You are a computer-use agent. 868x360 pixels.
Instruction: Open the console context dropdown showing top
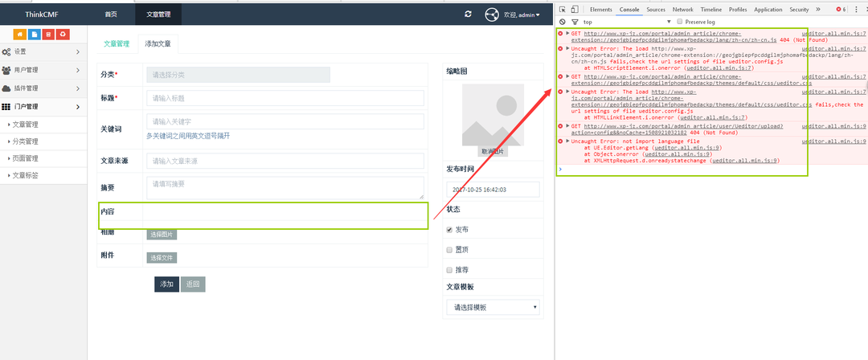coord(627,22)
